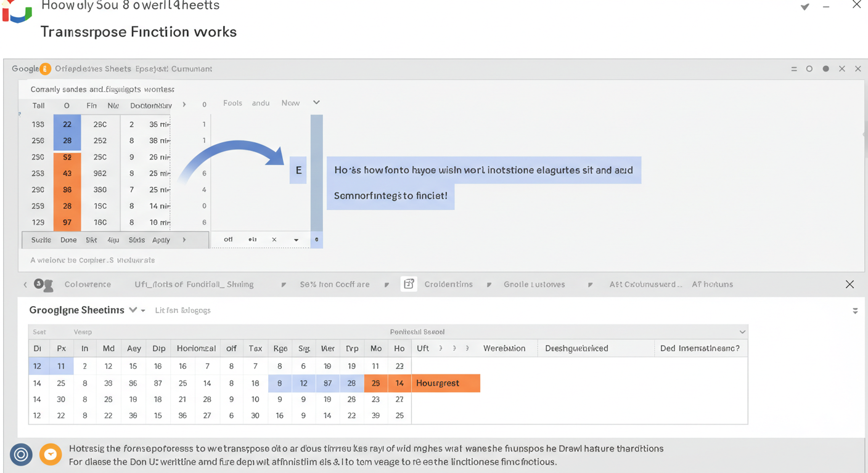
Task: Click the AT hortuns toolbar item
Action: pos(712,285)
